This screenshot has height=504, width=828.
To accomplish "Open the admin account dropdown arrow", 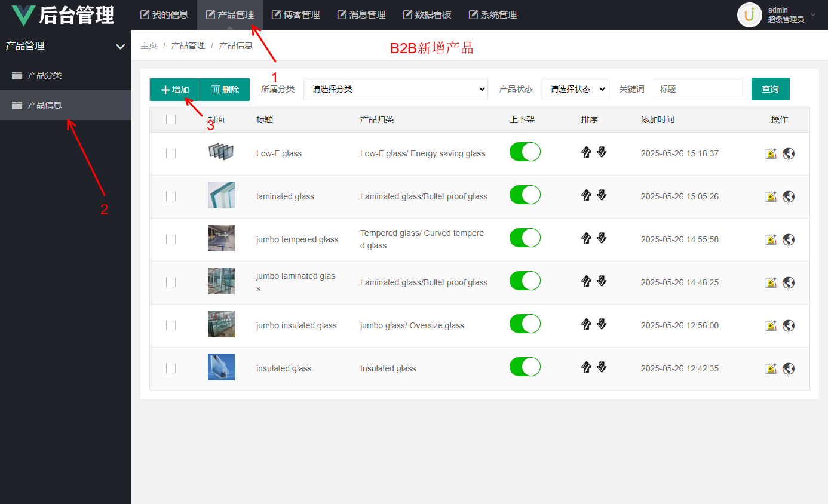I will pos(813,15).
